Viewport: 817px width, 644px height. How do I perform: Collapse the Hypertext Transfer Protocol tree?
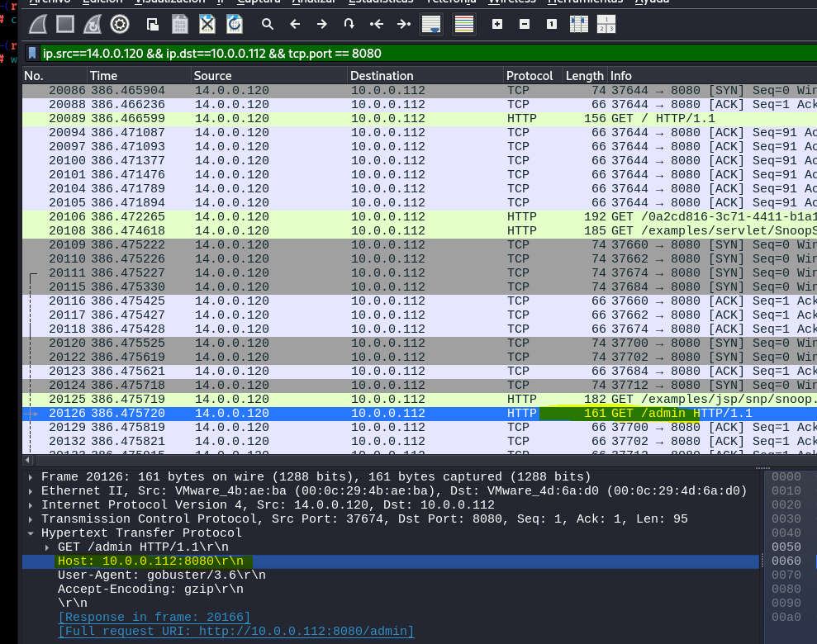31,533
